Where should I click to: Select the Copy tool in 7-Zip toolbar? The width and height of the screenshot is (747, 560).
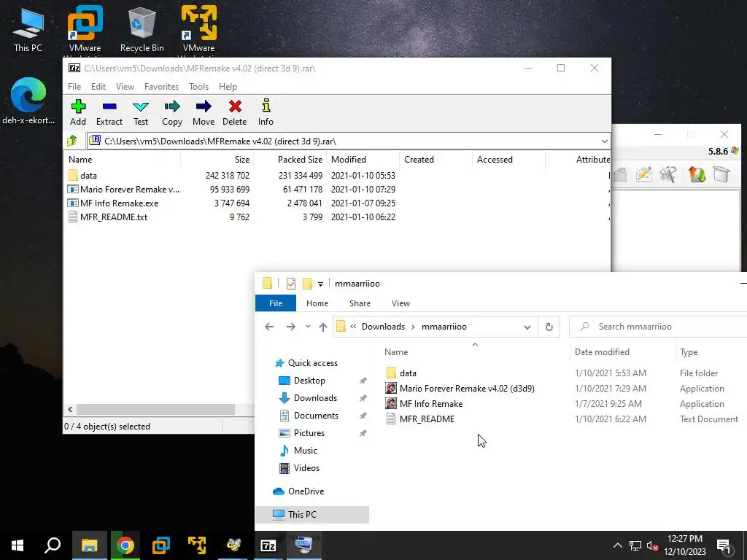click(172, 112)
